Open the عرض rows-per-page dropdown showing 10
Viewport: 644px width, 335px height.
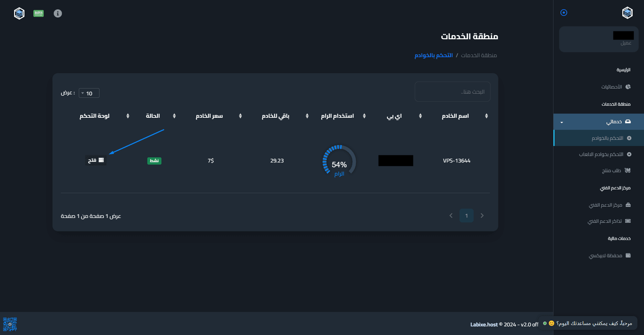click(x=89, y=93)
